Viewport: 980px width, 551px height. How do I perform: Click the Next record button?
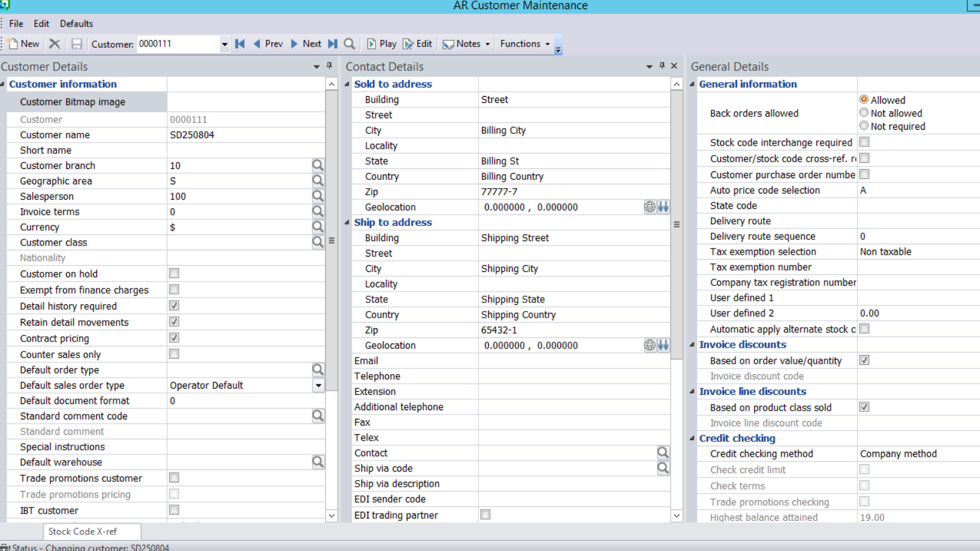click(x=306, y=44)
